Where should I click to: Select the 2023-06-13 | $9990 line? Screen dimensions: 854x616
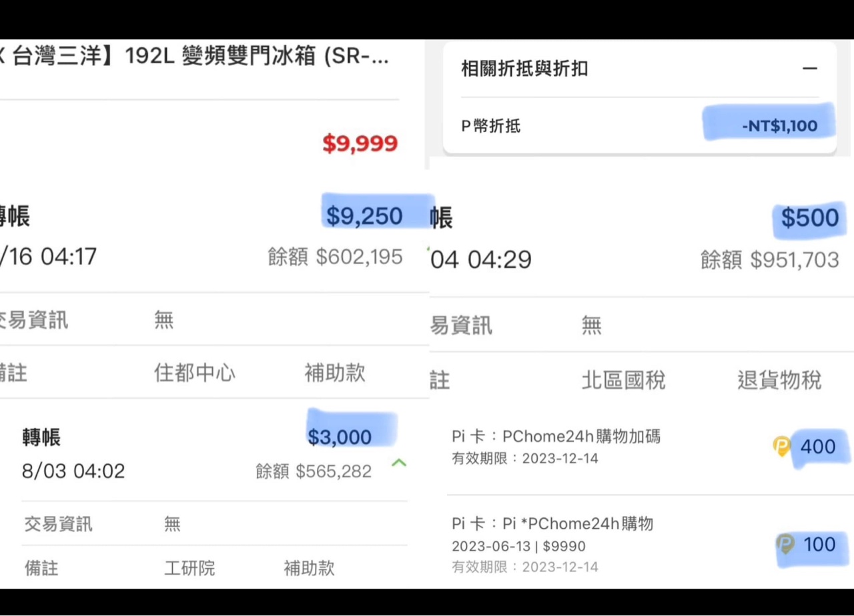pos(518,547)
